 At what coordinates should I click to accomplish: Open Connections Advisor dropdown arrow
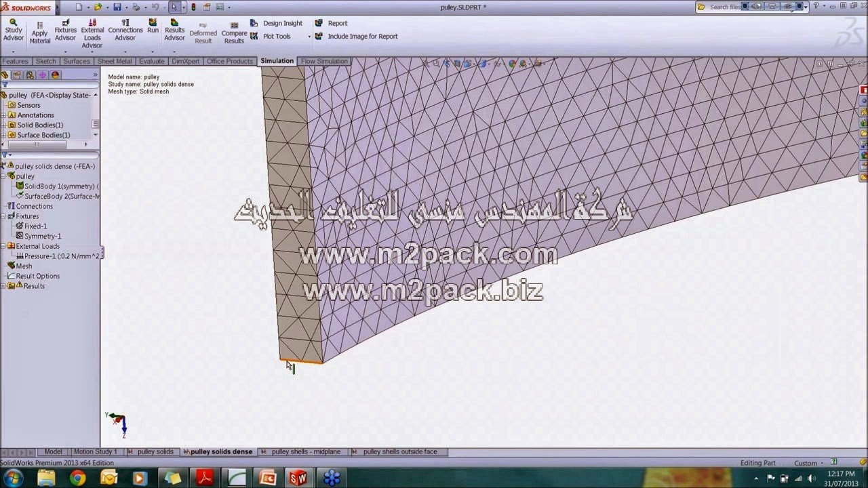click(125, 52)
